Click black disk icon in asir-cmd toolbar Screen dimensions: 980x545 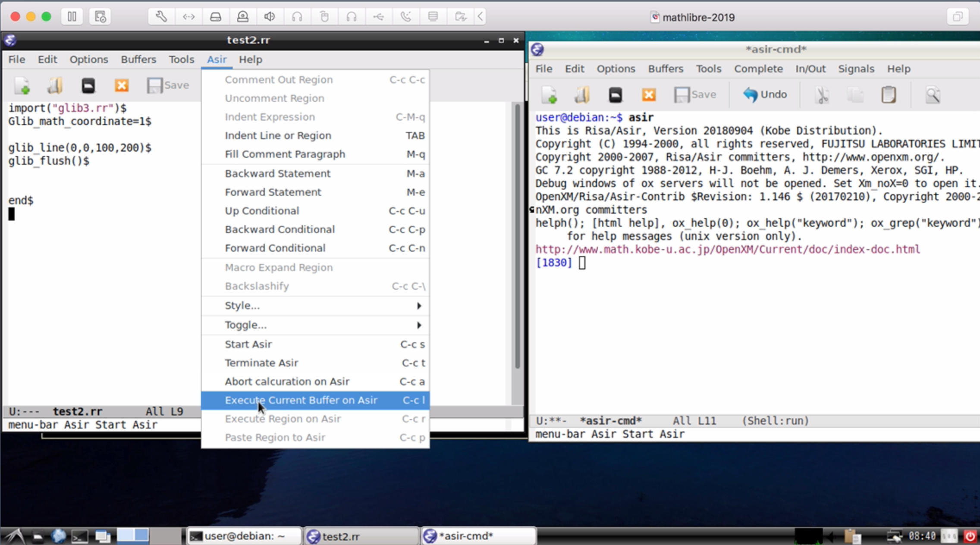(616, 95)
